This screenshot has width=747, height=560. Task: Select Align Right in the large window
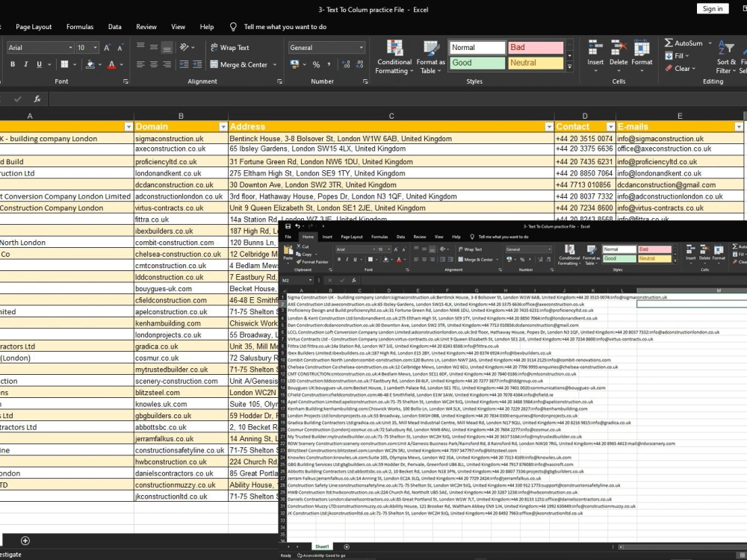[167, 64]
